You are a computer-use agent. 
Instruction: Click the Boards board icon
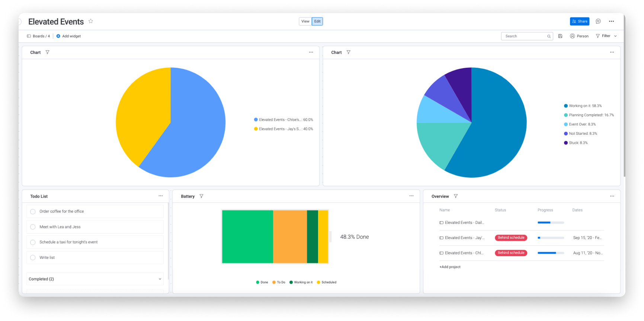(29, 36)
